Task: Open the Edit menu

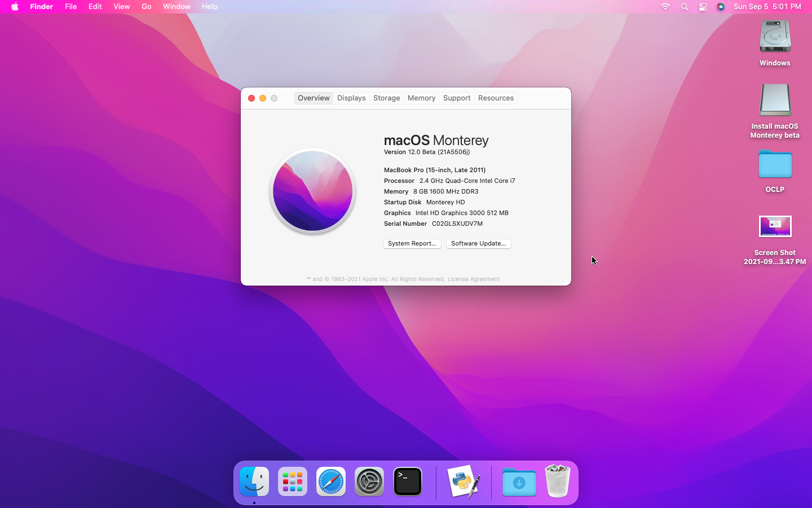Action: [x=95, y=7]
